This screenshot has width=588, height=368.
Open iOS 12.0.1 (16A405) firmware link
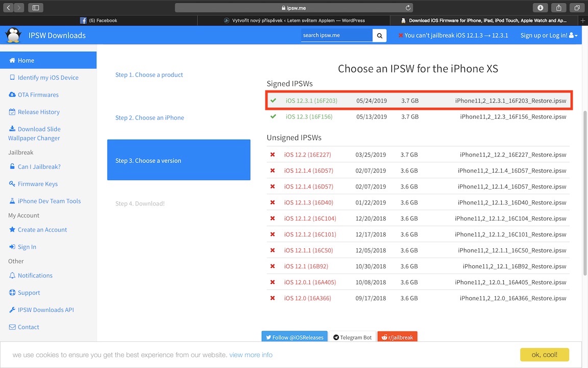coord(310,282)
